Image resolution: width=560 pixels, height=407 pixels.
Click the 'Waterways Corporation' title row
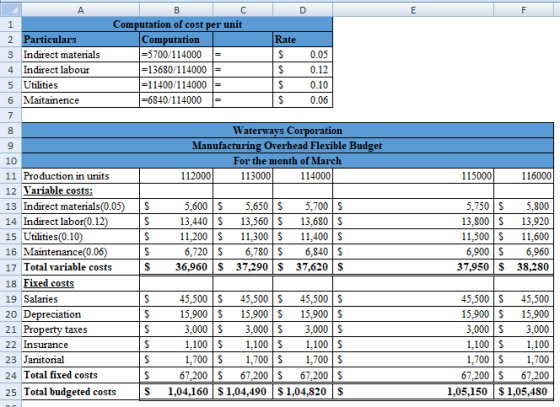(288, 130)
